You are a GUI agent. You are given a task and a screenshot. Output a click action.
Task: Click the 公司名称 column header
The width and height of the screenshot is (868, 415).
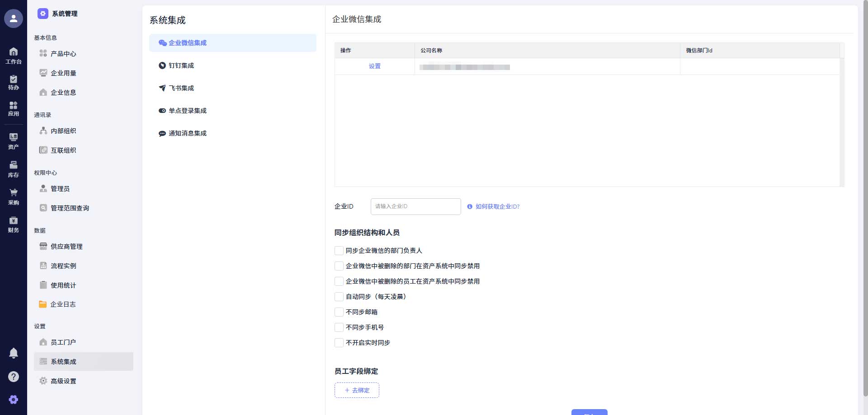click(x=547, y=51)
